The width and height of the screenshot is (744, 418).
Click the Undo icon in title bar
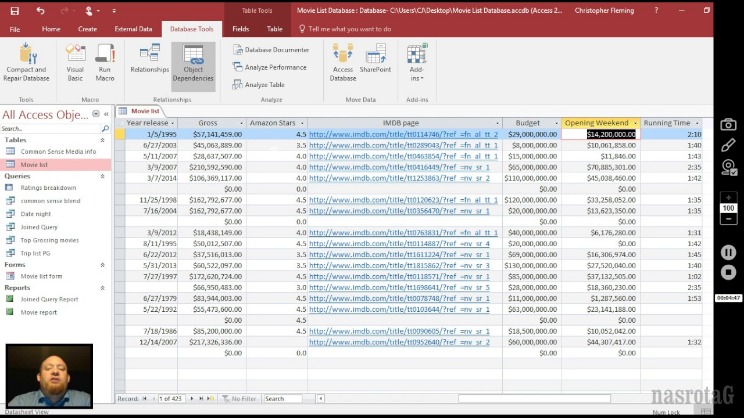coord(41,10)
